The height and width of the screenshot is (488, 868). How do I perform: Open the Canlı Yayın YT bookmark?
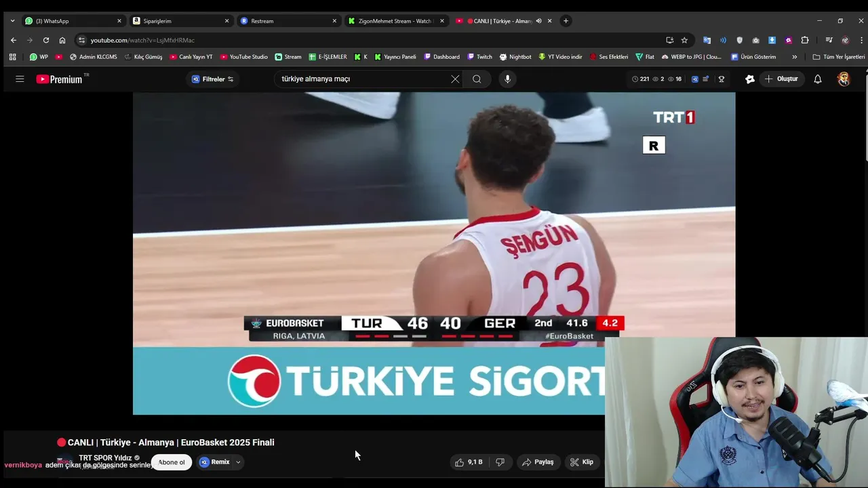coord(191,57)
